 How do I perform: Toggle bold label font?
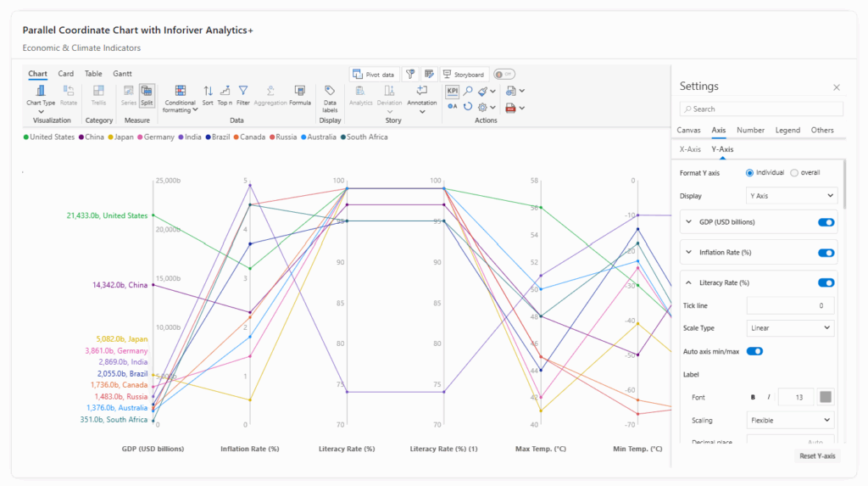coord(753,397)
